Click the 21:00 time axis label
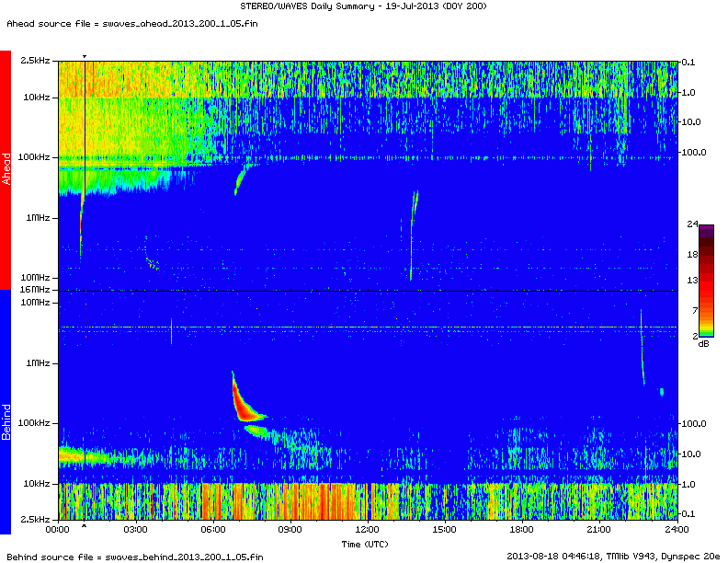The width and height of the screenshot is (728, 563). pyautogui.click(x=598, y=530)
